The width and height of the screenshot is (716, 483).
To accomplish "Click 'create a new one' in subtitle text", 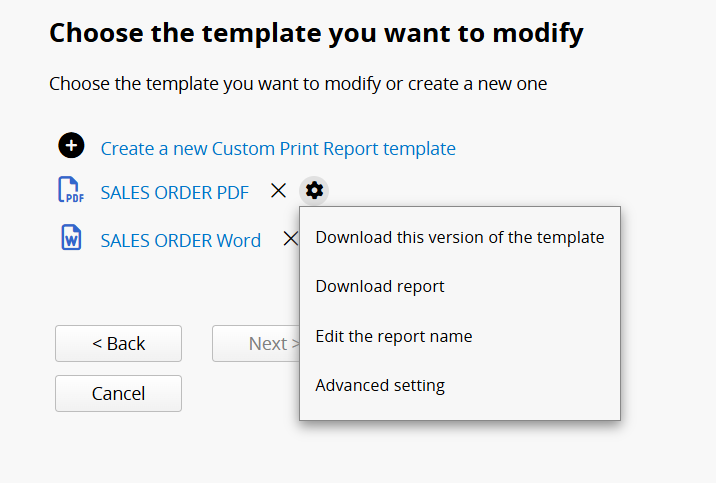I will pyautogui.click(x=477, y=84).
